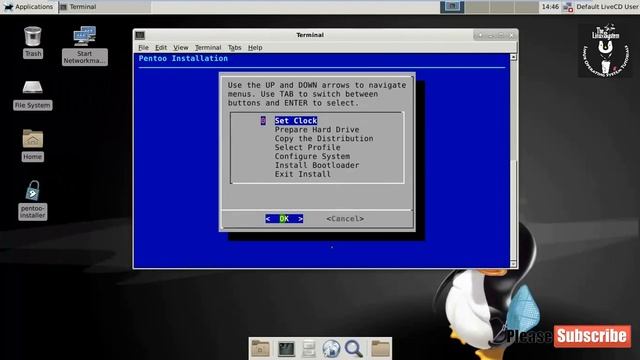Click the active workspace switcher thumbnail
This screenshot has width=640, height=360.
pos(452,7)
